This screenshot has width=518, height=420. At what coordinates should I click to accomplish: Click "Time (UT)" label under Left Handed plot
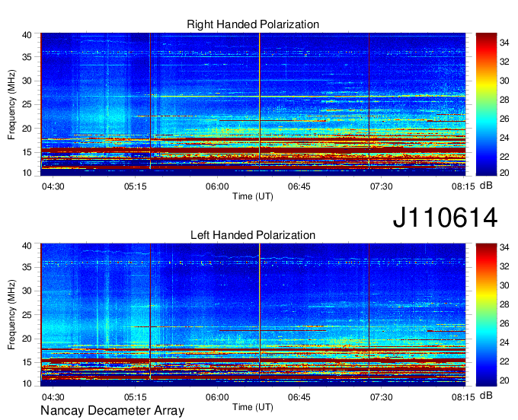pyautogui.click(x=253, y=407)
